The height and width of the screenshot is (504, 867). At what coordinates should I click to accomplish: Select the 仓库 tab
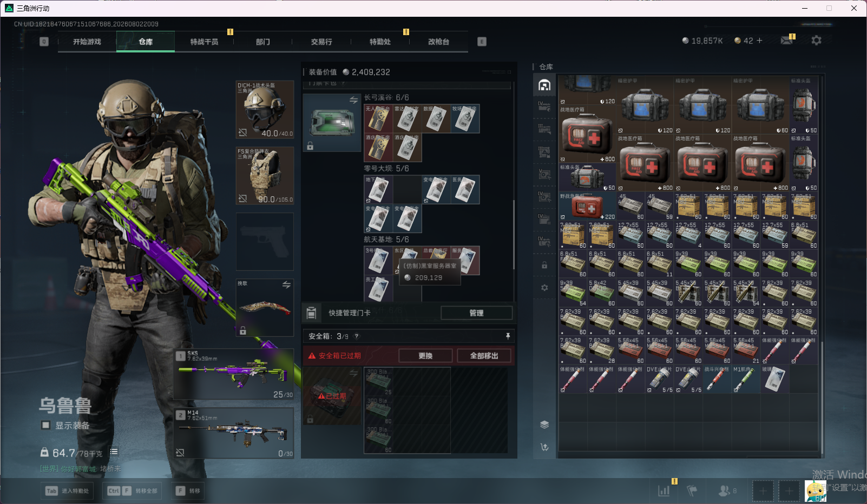coord(146,42)
